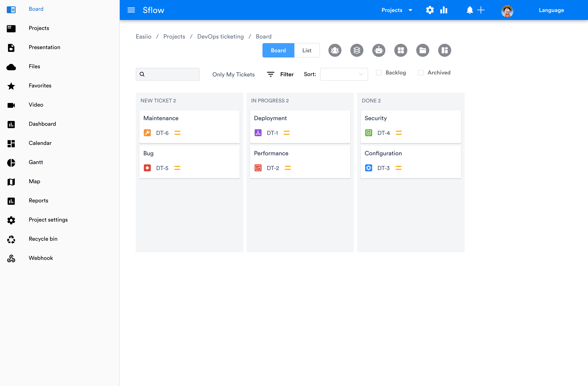Go to Easiio breadcrumb link
588x386 pixels.
click(x=143, y=37)
